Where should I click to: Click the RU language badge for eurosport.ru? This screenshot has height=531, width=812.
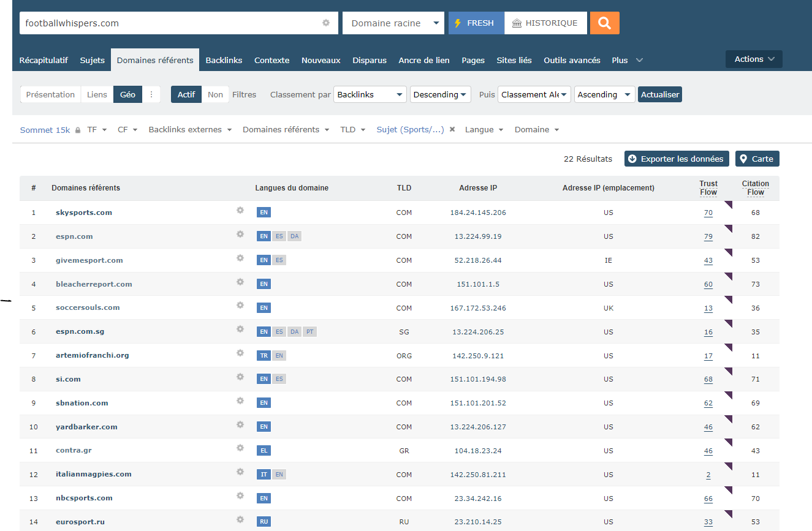point(264,522)
